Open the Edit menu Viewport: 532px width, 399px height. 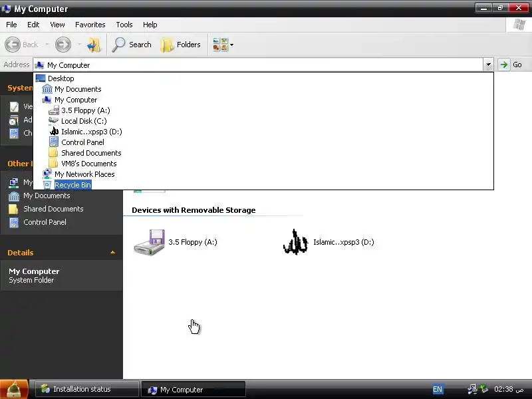pyautogui.click(x=33, y=25)
